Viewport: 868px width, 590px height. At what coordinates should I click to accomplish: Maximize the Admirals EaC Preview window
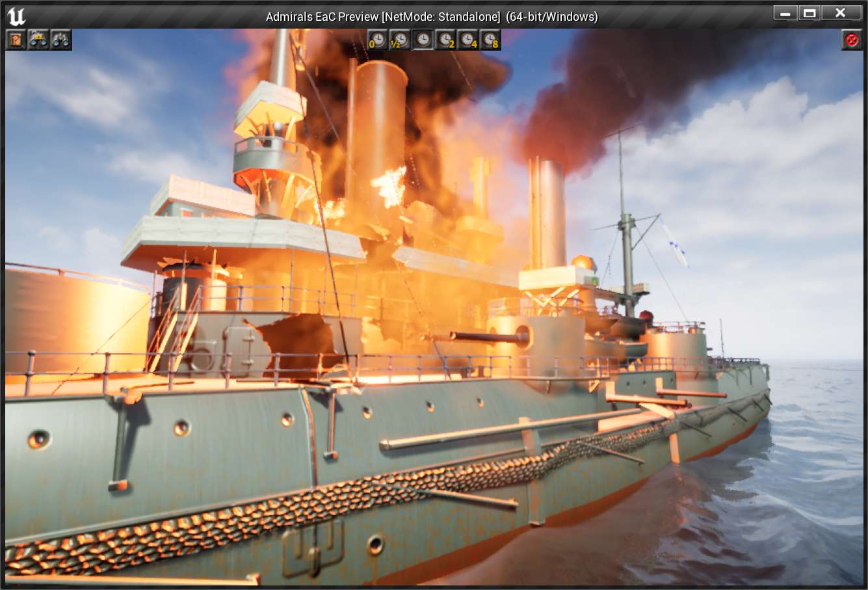[x=809, y=13]
